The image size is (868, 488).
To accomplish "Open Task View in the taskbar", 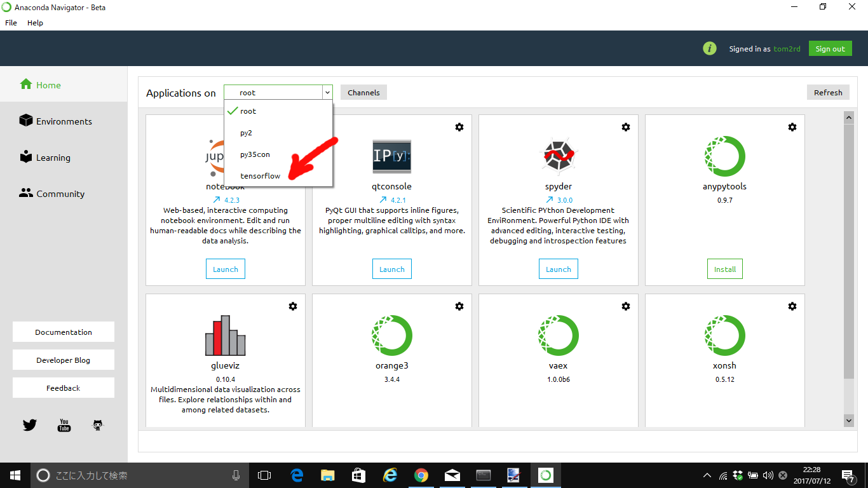I will (x=264, y=475).
